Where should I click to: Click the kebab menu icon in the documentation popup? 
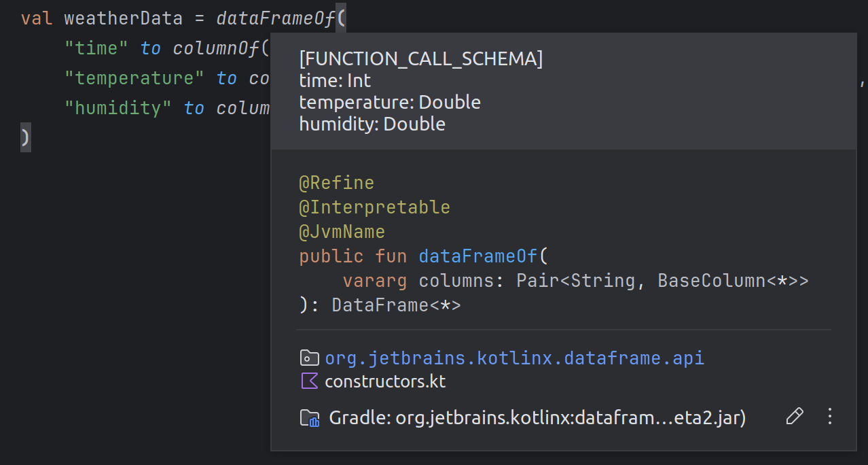tap(829, 416)
